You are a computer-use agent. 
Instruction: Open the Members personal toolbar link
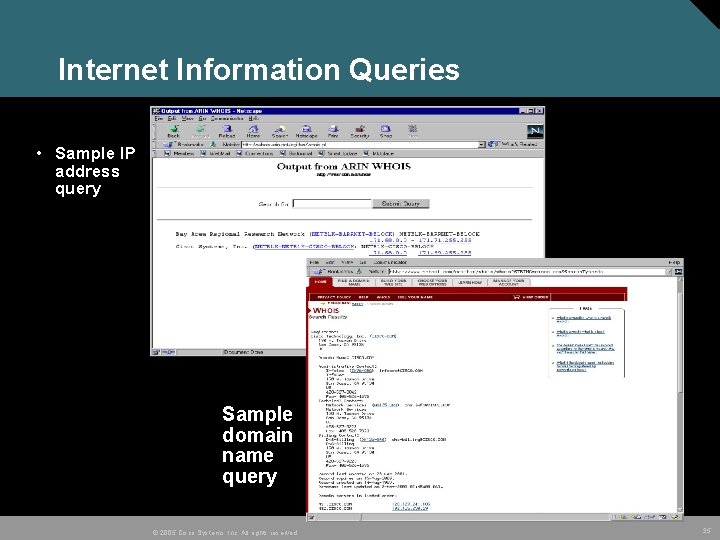point(180,153)
